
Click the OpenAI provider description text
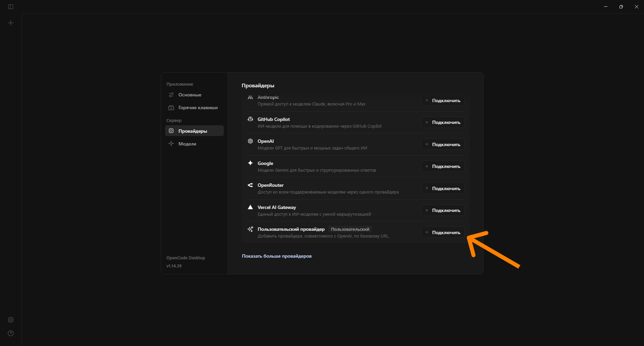point(312,148)
